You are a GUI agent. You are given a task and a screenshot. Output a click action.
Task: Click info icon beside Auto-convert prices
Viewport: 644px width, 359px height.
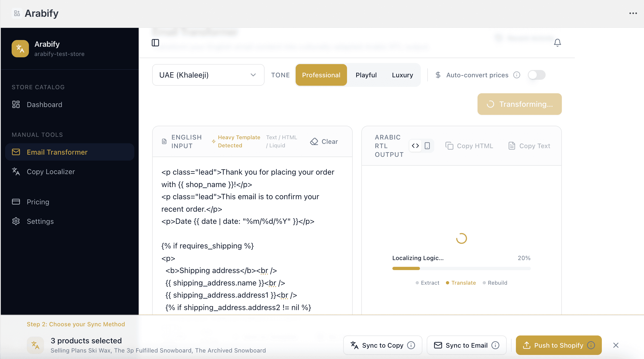tap(517, 75)
